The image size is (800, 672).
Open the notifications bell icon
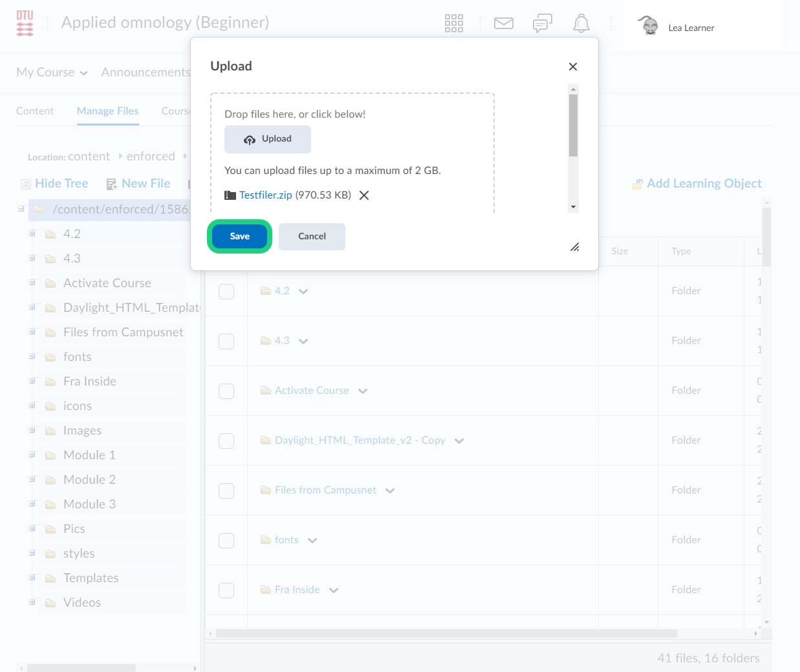click(581, 24)
